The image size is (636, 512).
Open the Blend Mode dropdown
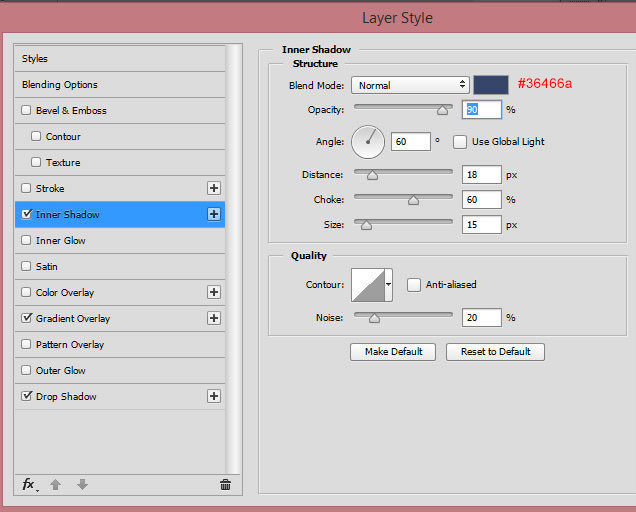(x=410, y=85)
